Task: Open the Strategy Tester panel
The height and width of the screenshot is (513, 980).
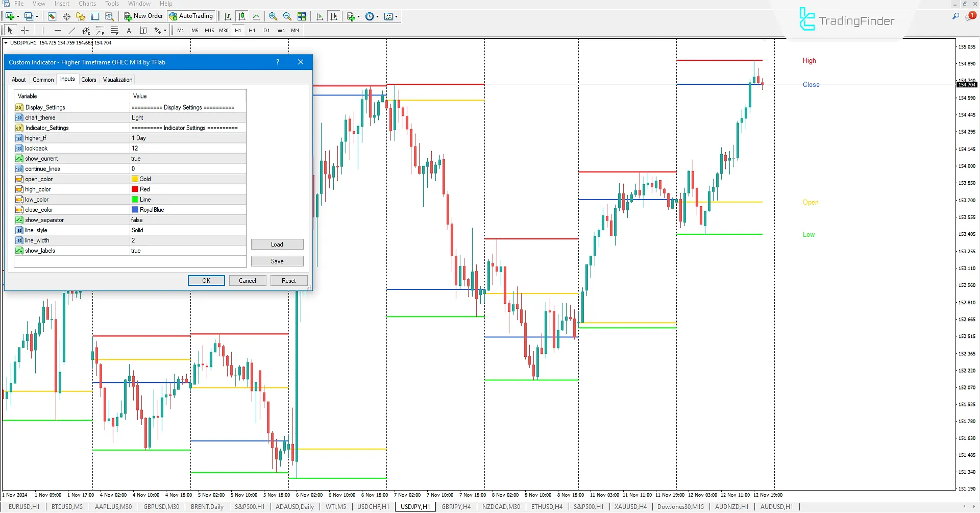Action: click(109, 16)
